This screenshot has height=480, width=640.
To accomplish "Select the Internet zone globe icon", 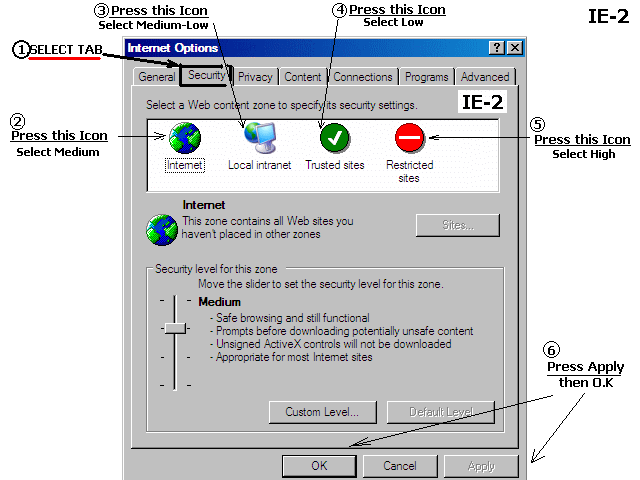I will pyautogui.click(x=185, y=138).
